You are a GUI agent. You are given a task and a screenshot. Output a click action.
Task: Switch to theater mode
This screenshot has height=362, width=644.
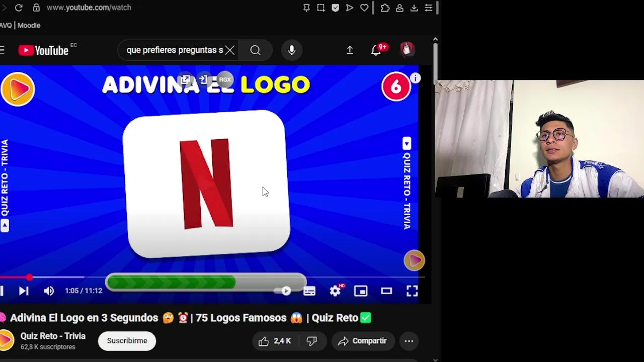(x=386, y=291)
